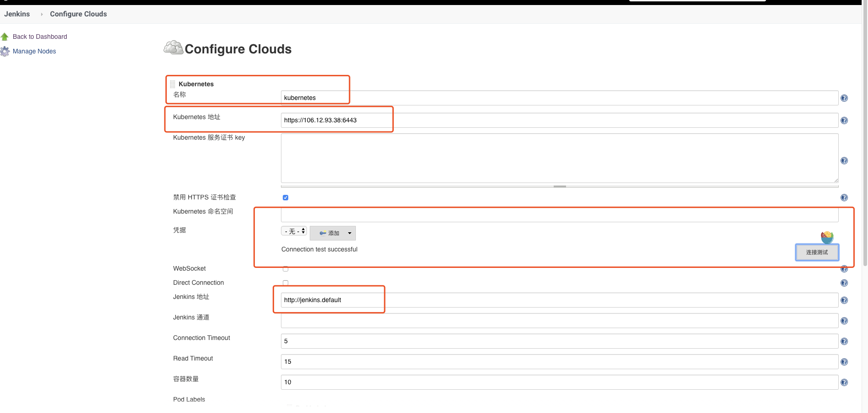Open help for Kubernetes 服务证书 key
This screenshot has width=868, height=413.
pos(844,161)
